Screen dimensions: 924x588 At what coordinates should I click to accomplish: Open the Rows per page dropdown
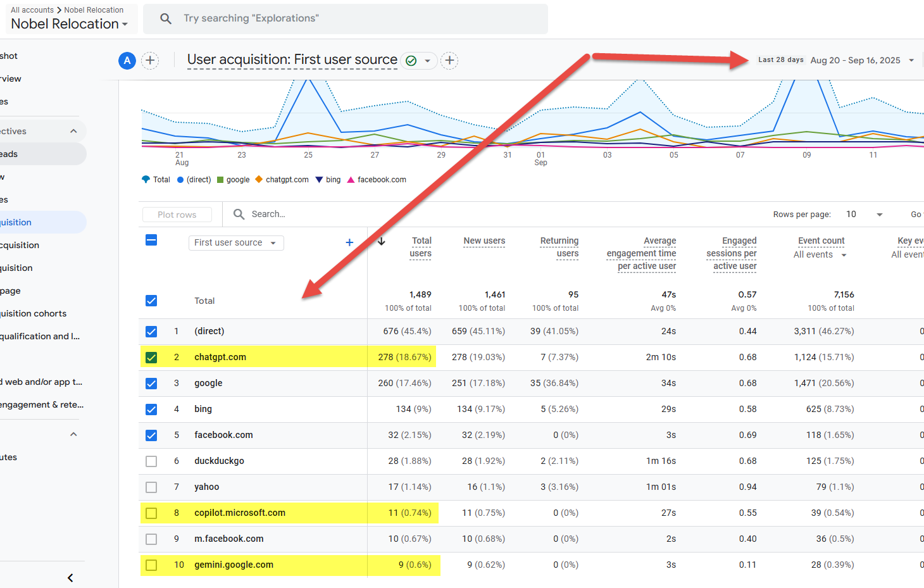[864, 215]
